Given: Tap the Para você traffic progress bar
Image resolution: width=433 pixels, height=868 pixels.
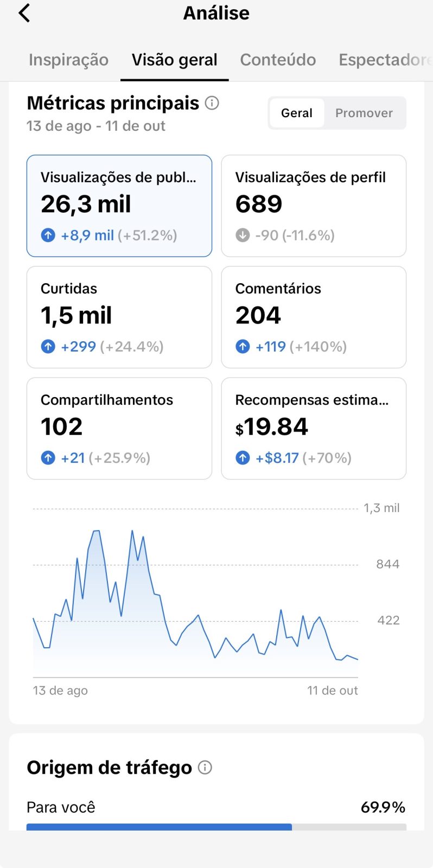Looking at the screenshot, I should pyautogui.click(x=217, y=827).
